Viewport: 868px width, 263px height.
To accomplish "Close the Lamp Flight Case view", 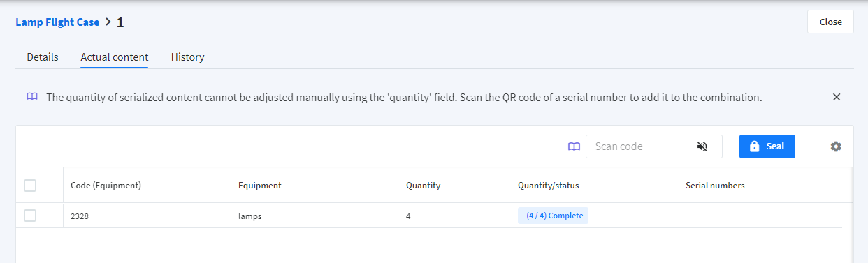I will [830, 22].
